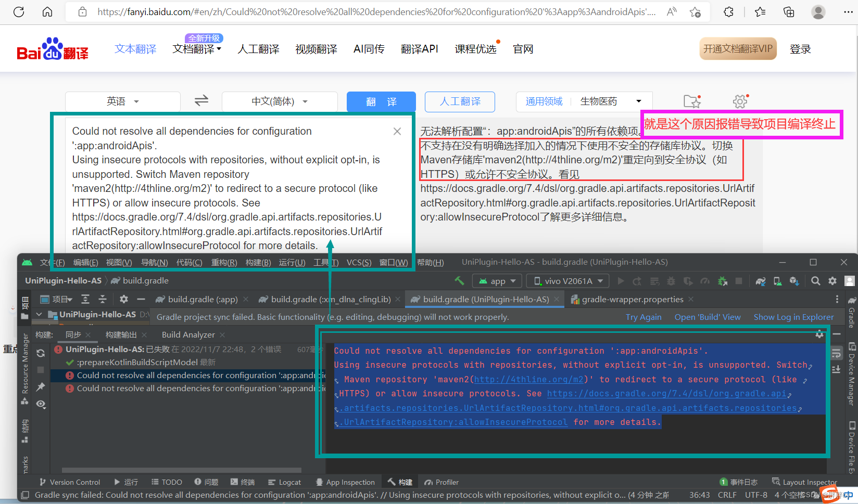
Task: Click the browser extensions puzzle icon
Action: pos(728,12)
